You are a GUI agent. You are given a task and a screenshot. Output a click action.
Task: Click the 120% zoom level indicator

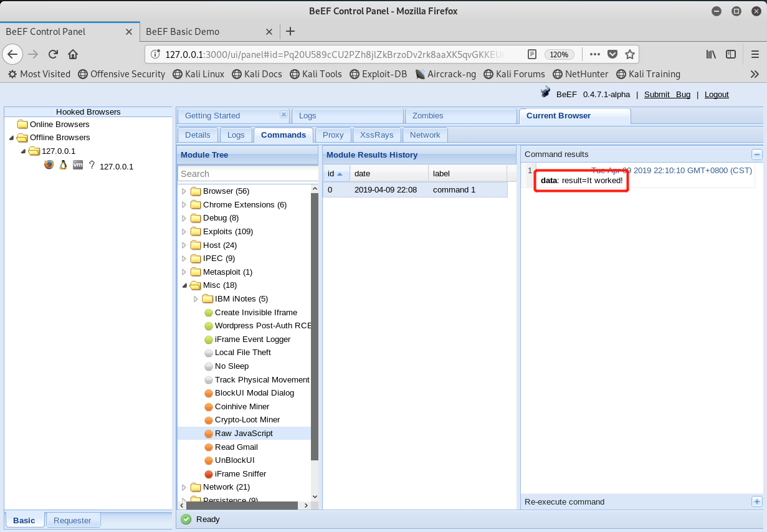tap(559, 54)
